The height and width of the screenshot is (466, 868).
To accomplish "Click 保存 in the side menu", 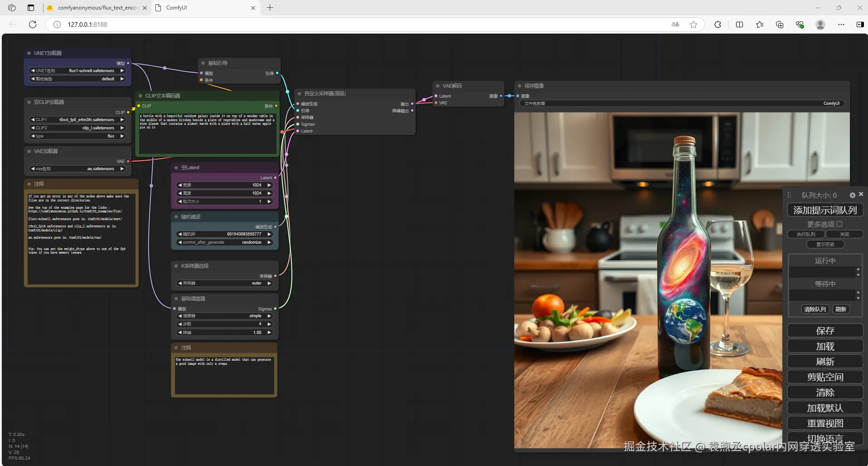I will point(825,331).
